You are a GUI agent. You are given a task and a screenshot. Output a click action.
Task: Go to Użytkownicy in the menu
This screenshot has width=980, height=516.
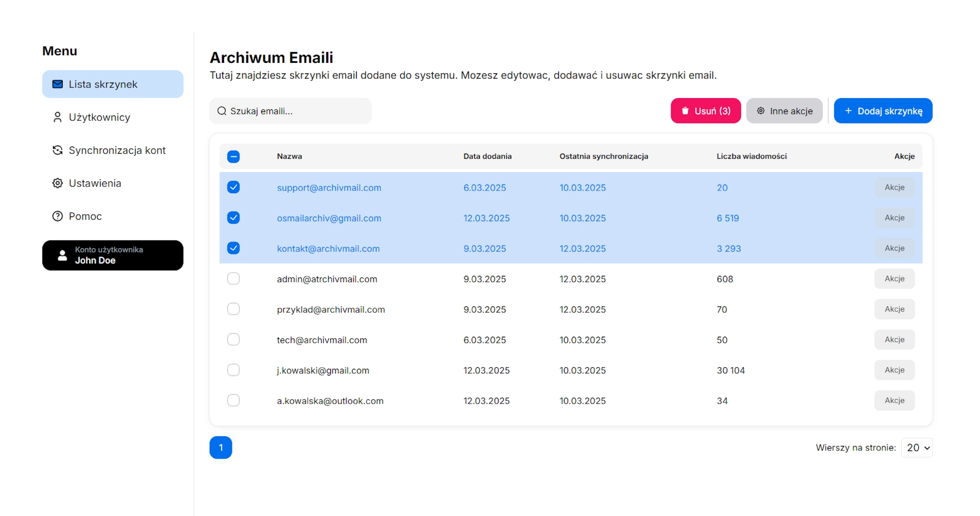tap(113, 118)
